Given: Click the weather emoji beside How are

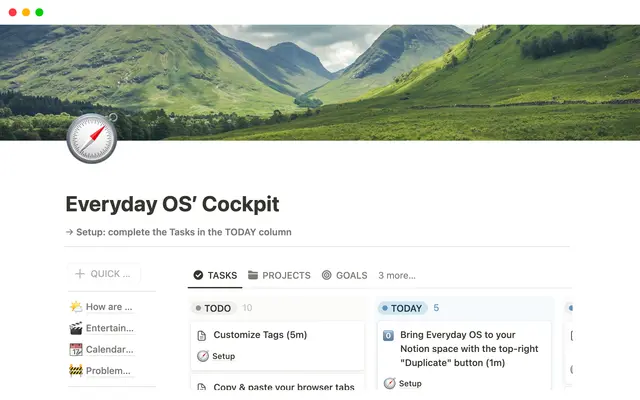Looking at the screenshot, I should (x=76, y=307).
